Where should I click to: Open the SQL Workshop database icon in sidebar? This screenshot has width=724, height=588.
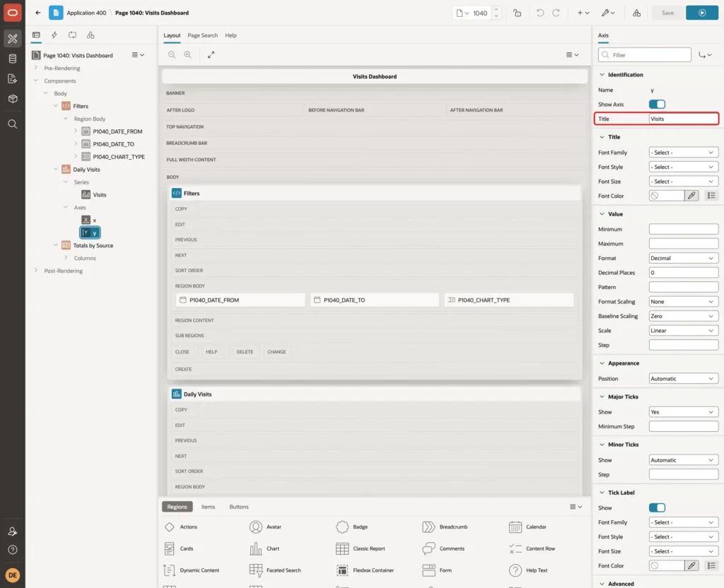point(13,59)
